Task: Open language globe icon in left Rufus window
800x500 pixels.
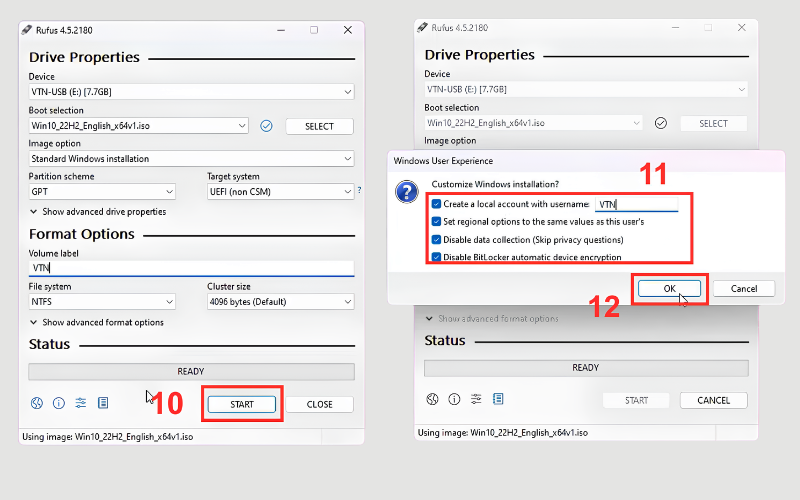Action: click(37, 403)
